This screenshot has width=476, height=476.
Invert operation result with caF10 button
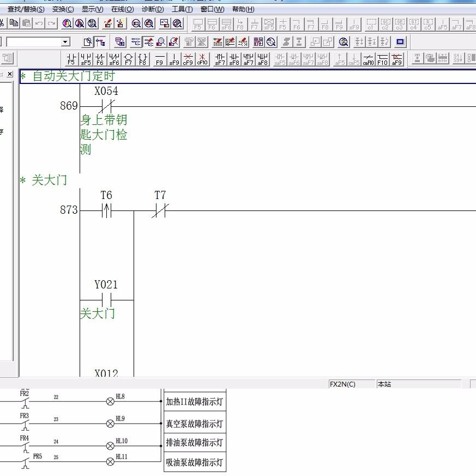368,59
